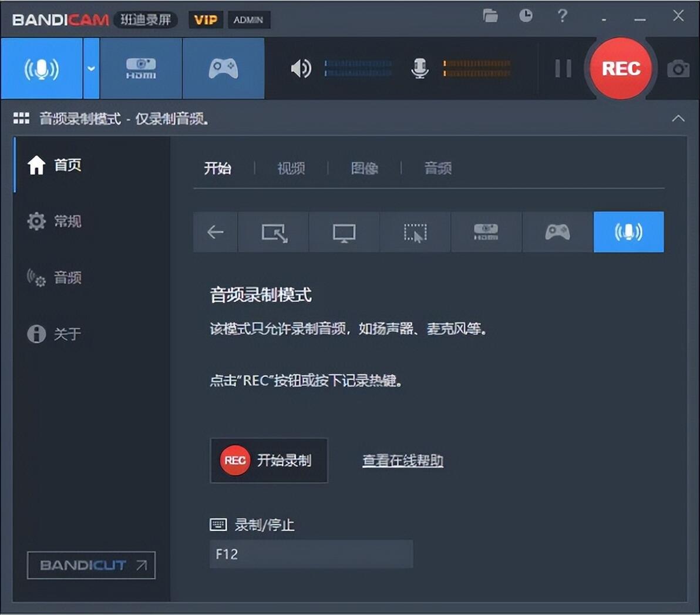Click the back arrow in mode row
700x615 pixels.
[215, 232]
